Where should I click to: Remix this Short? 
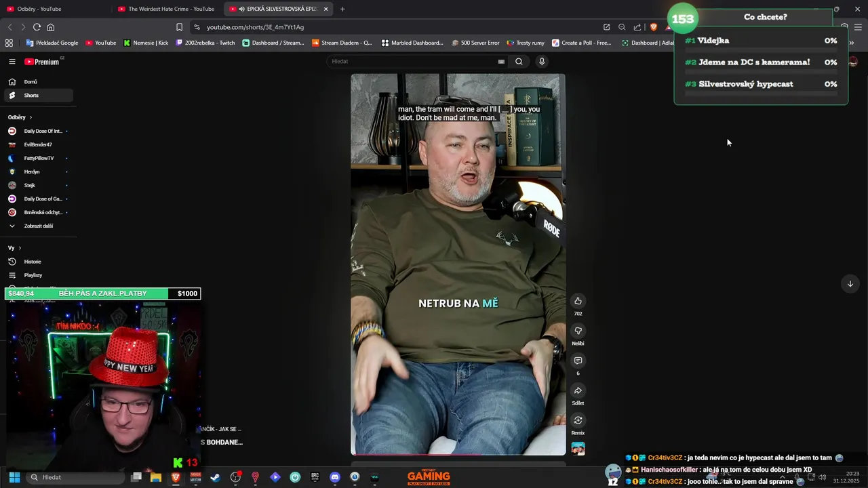(578, 420)
